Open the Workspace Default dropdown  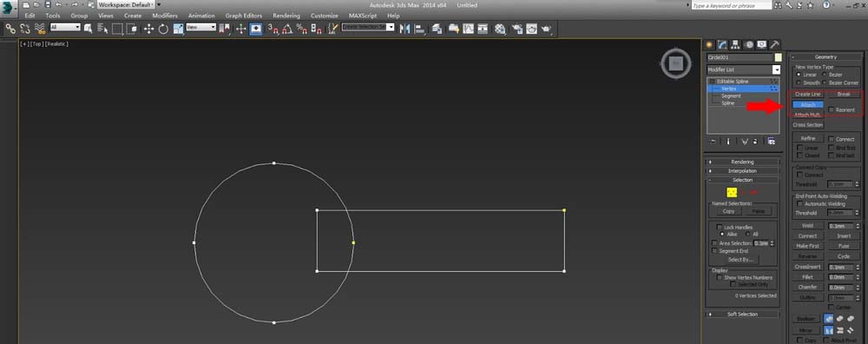(x=126, y=4)
